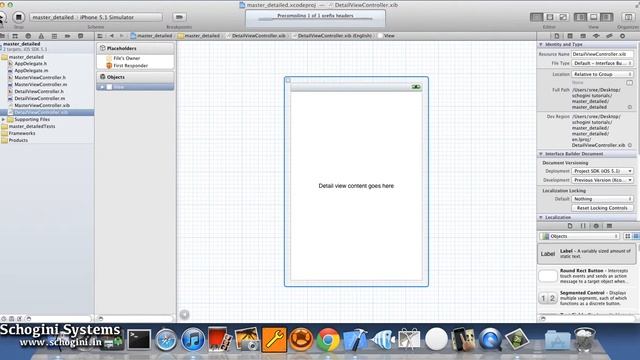Show the Object library tab
The height and width of the screenshot is (360, 640).
coord(596,226)
